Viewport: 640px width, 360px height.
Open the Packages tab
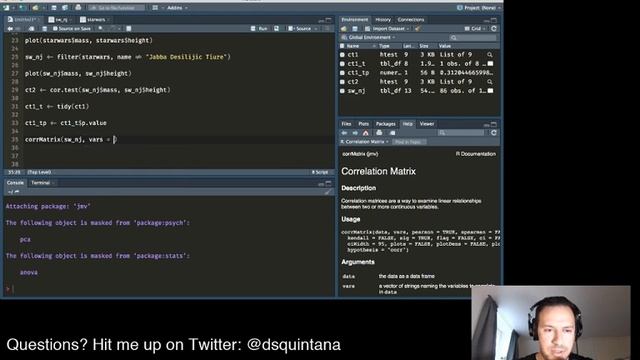pos(385,124)
